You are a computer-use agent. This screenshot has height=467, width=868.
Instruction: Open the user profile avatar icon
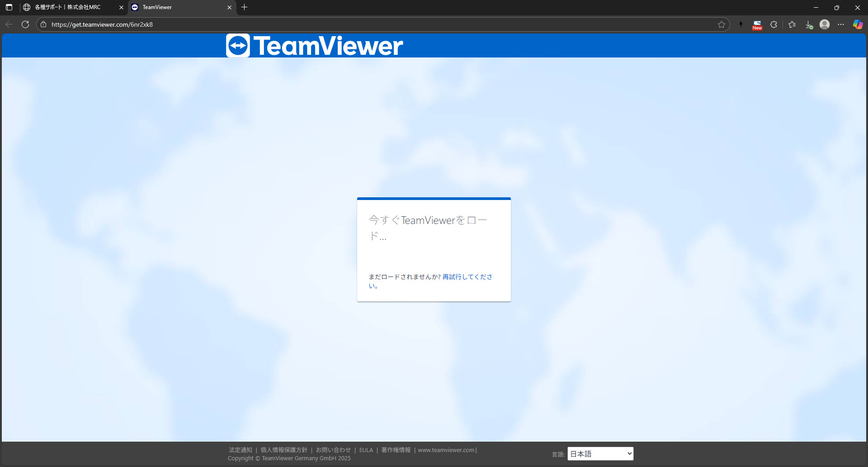[825, 24]
